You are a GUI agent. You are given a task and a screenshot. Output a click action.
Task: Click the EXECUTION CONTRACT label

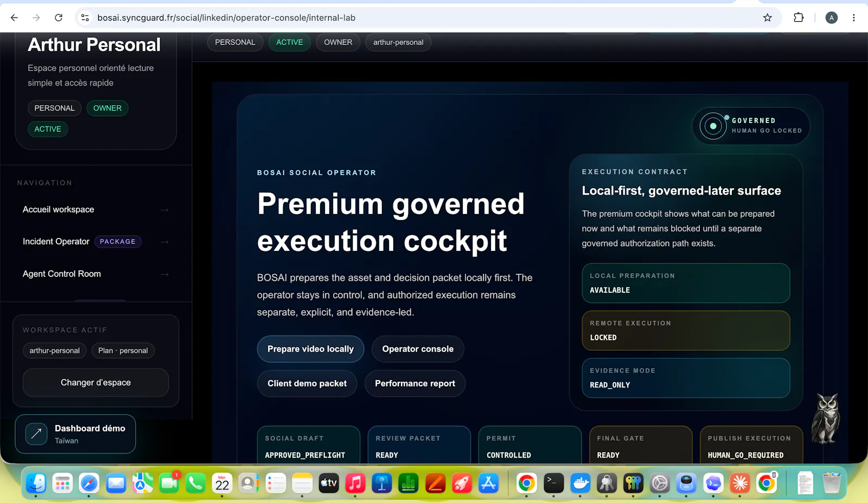(x=635, y=172)
